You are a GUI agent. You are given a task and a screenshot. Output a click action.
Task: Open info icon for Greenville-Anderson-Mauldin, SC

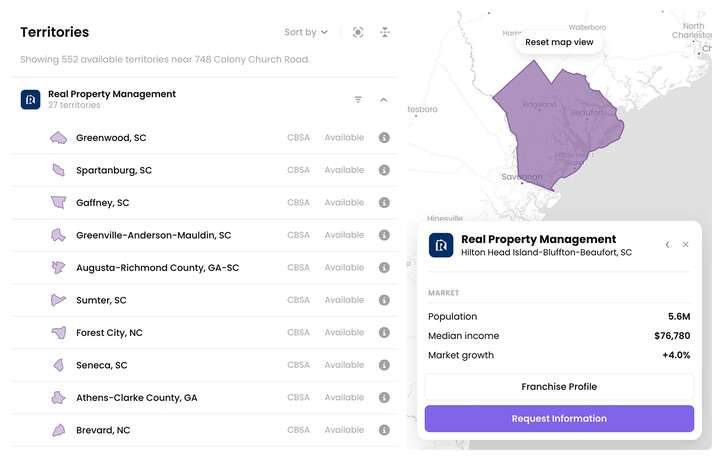(384, 235)
